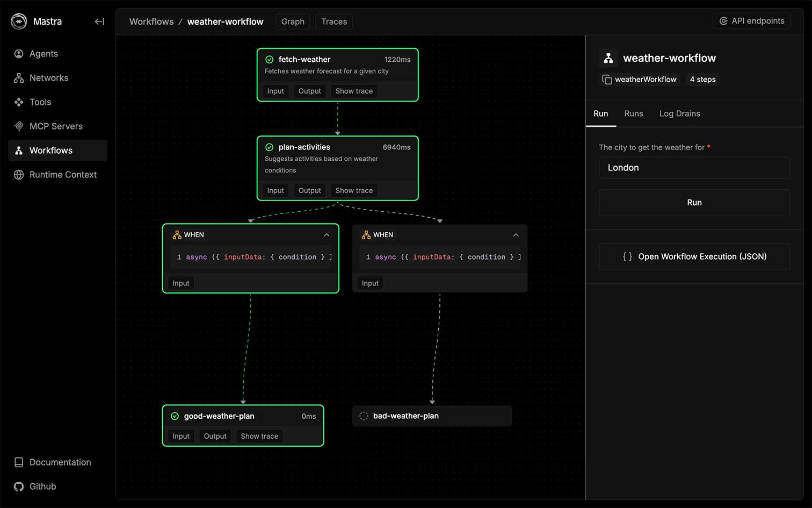Copy the weatherWorkflow ID with copy icon
The image size is (812, 508).
[x=607, y=80]
